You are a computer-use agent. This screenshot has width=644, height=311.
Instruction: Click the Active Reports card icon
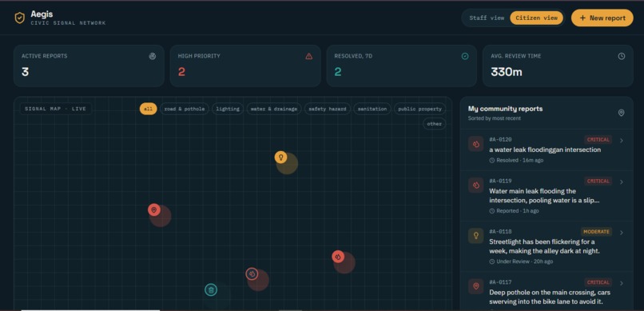tap(153, 56)
